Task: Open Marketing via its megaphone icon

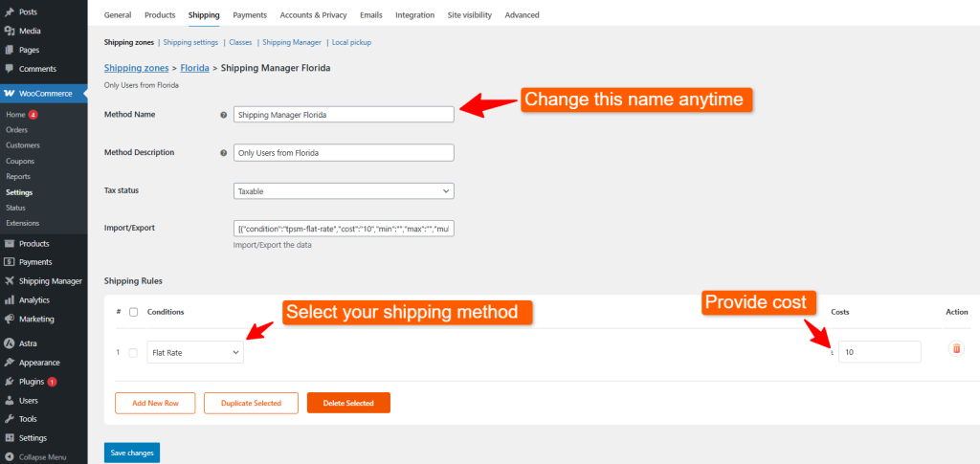Action: 10,320
